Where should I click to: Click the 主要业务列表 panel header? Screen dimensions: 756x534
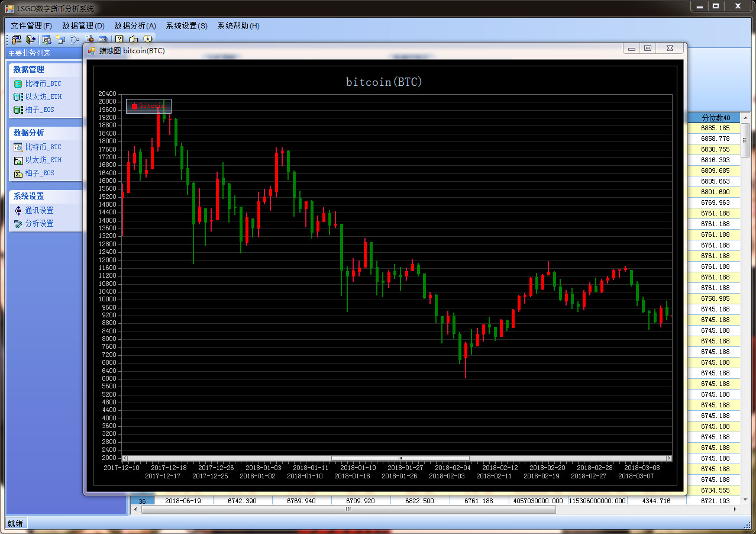30,53
